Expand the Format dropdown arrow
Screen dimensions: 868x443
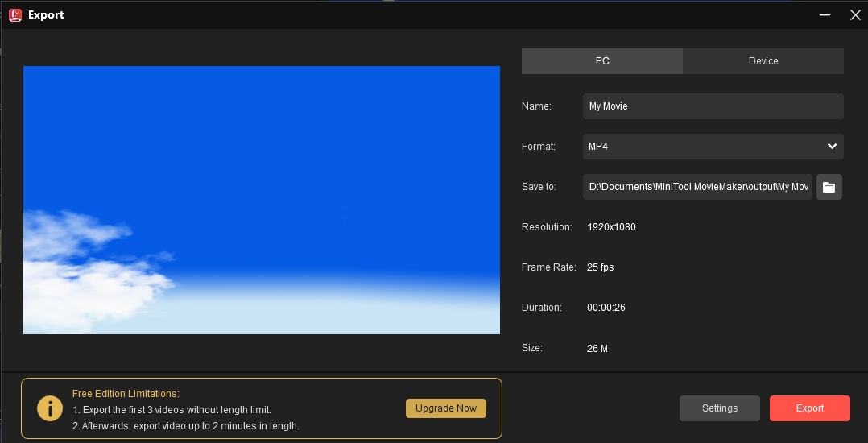click(832, 147)
